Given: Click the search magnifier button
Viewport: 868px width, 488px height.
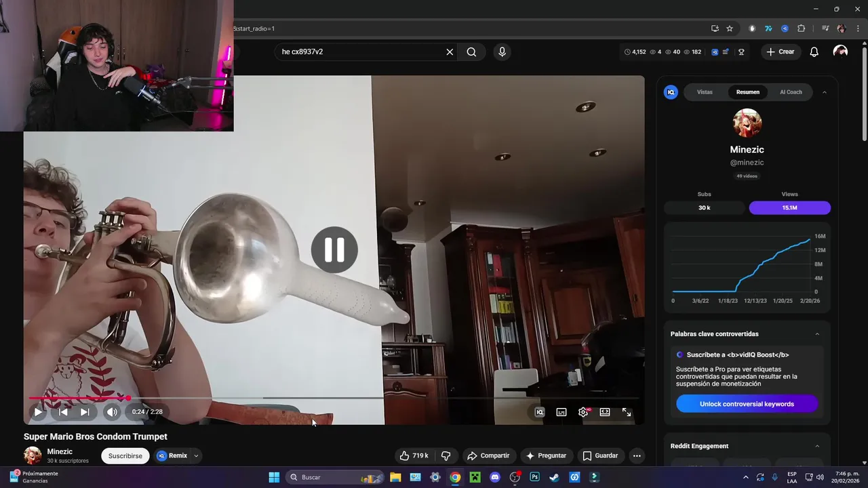Looking at the screenshot, I should tap(471, 52).
